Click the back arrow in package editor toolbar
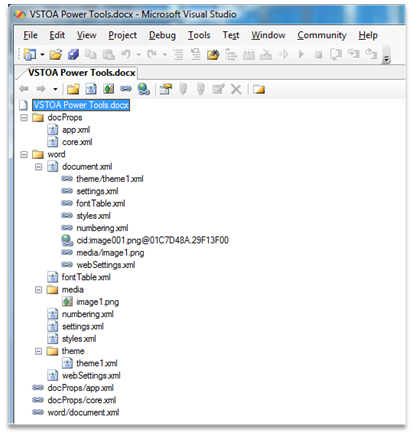Image resolution: width=415 pixels, height=437 pixels. point(24,89)
